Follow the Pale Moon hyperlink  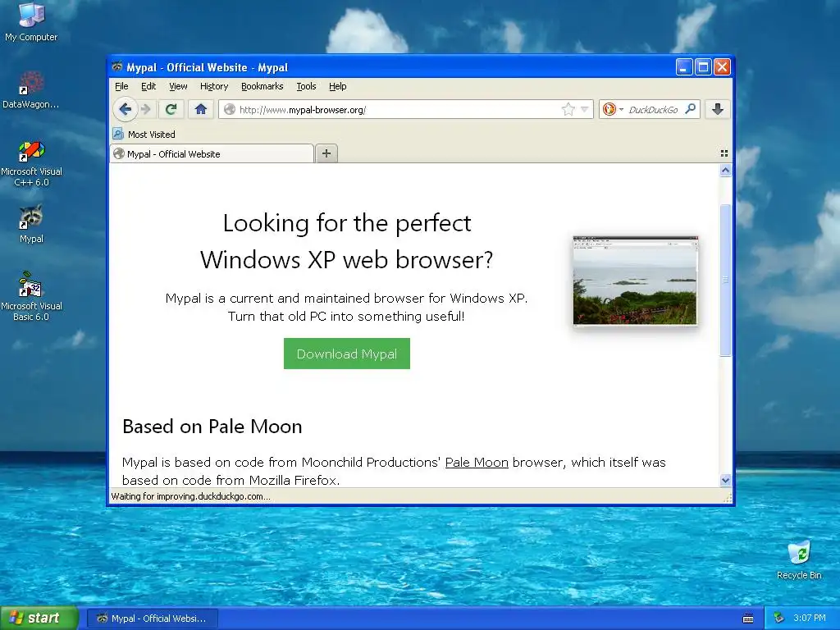[x=477, y=463]
